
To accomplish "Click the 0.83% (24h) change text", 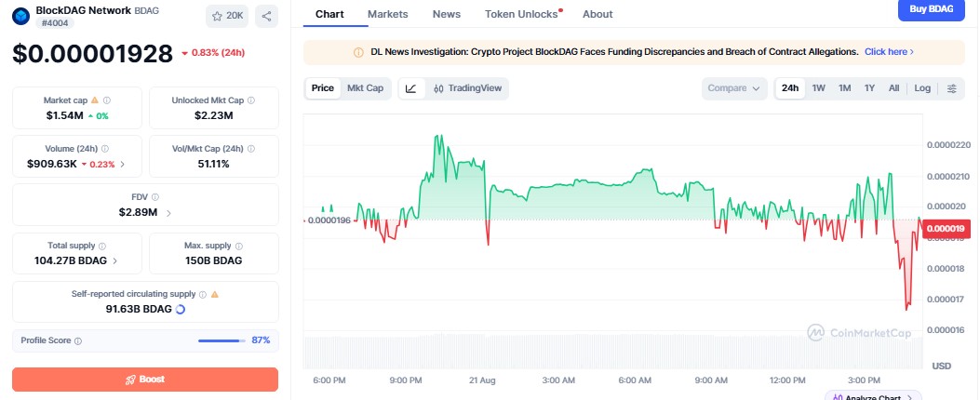I will (218, 53).
